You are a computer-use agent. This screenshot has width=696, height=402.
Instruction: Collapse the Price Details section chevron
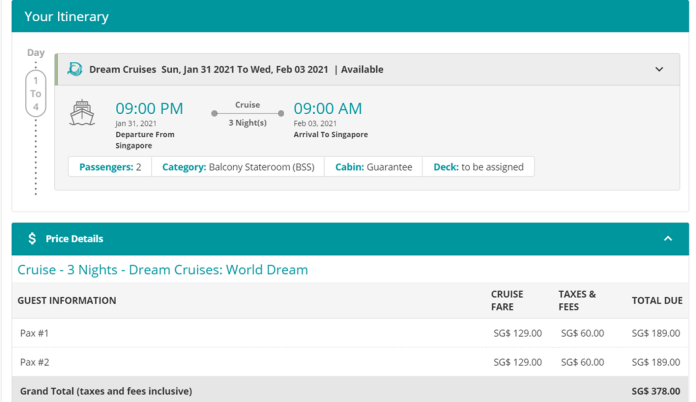668,239
